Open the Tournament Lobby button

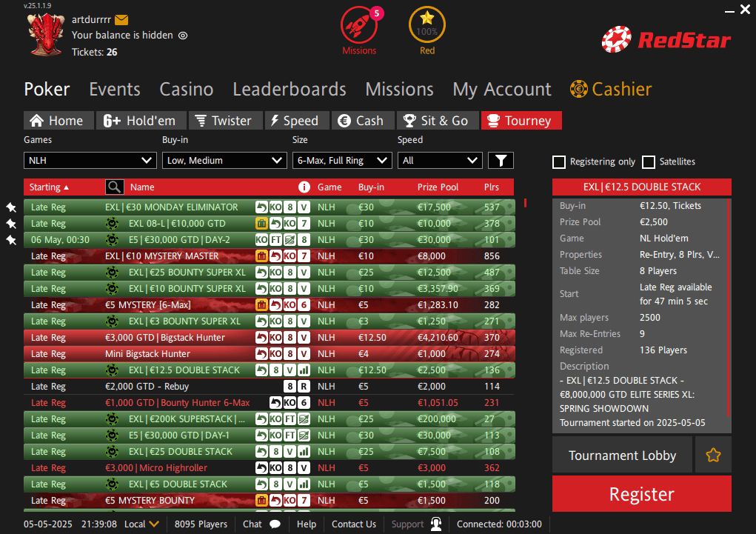622,455
